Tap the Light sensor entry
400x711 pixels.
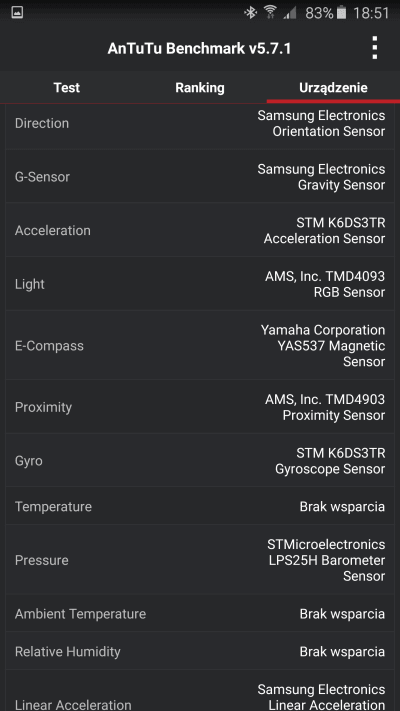[200, 283]
